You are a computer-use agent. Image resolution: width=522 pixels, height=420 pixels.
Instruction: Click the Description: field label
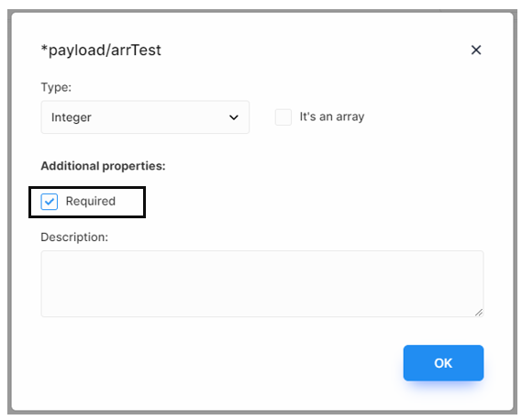pos(74,238)
